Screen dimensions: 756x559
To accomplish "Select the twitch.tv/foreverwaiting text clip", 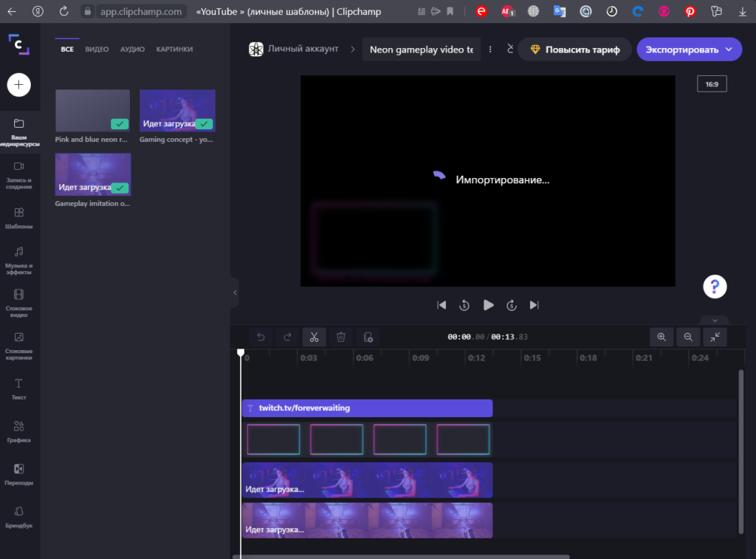I will (x=367, y=408).
